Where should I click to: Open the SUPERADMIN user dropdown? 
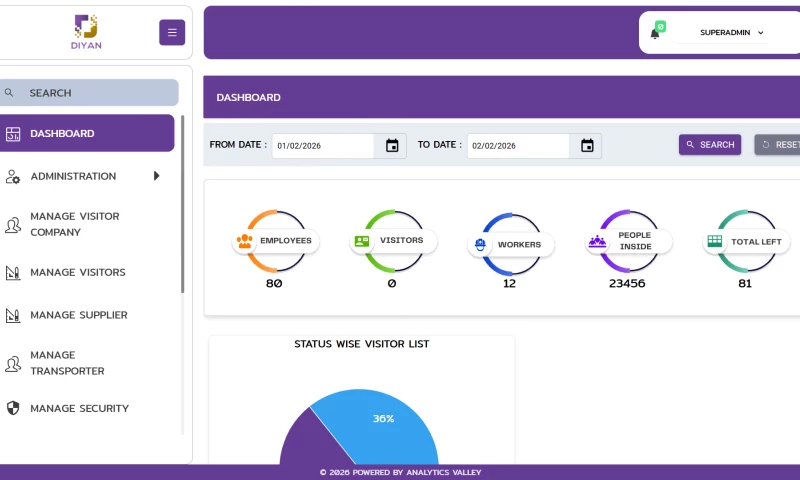[x=732, y=33]
